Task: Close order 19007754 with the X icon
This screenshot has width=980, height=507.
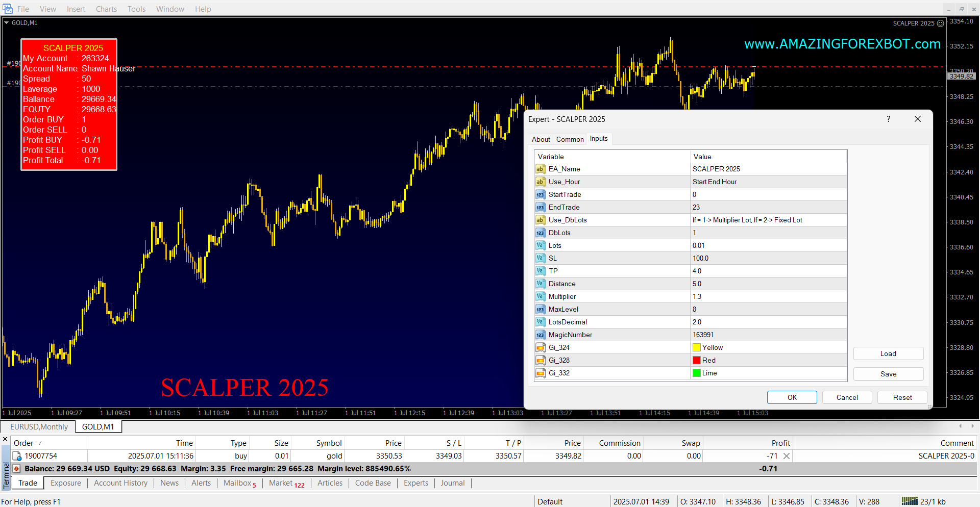Action: [x=787, y=456]
